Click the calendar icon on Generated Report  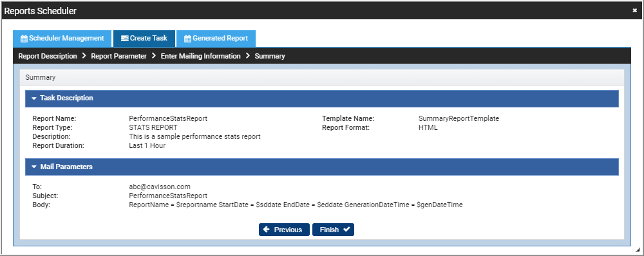click(187, 39)
